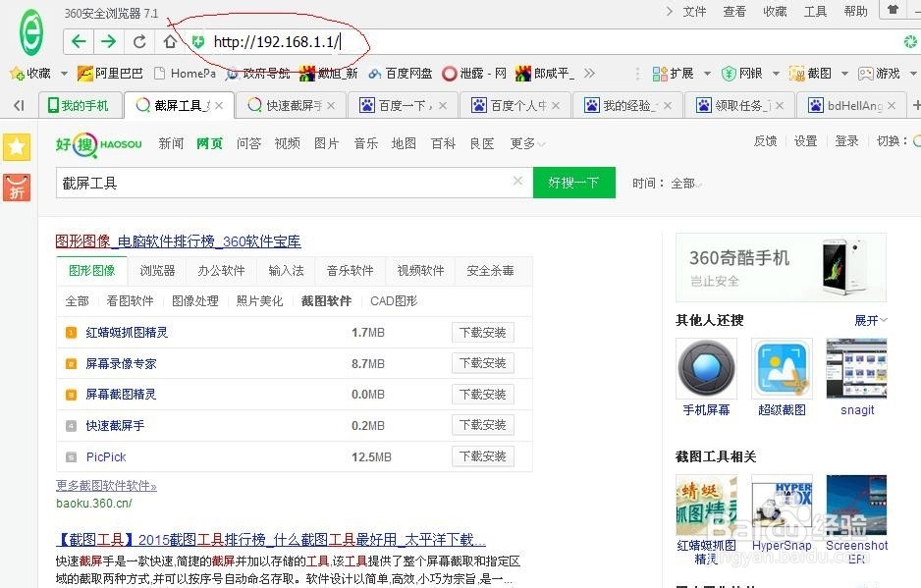Click the back navigation arrow
The width and height of the screenshot is (921, 588).
pos(78,41)
